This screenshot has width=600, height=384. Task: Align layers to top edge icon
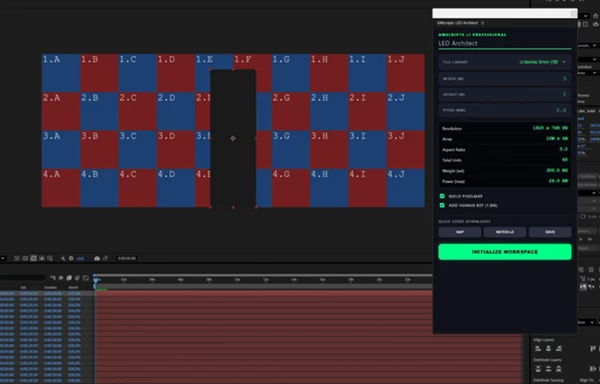tap(593, 348)
